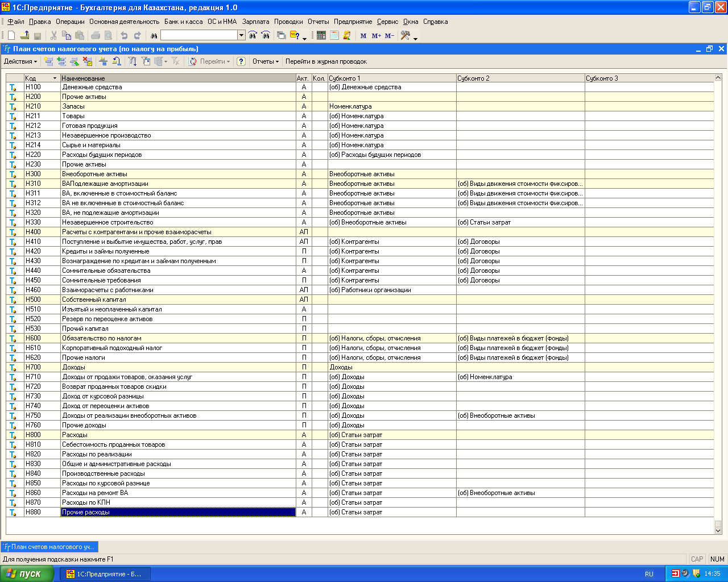This screenshot has width=728, height=582.
Task: Click the Find next binoculars icon
Action: pos(253,35)
